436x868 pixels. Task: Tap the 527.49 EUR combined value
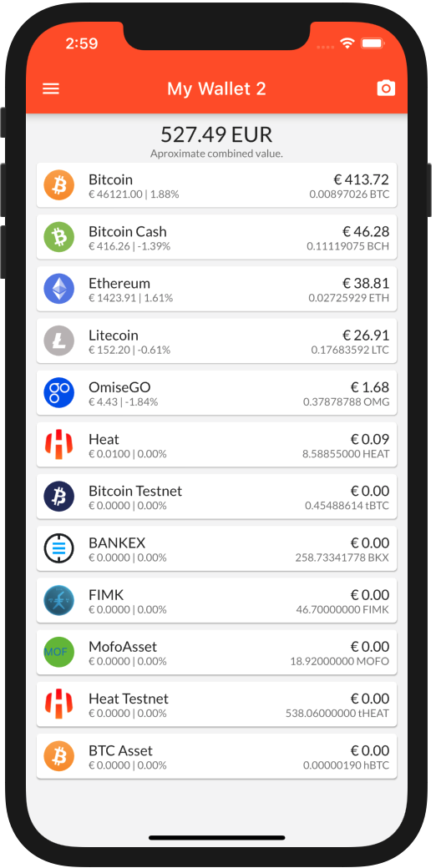pos(216,134)
